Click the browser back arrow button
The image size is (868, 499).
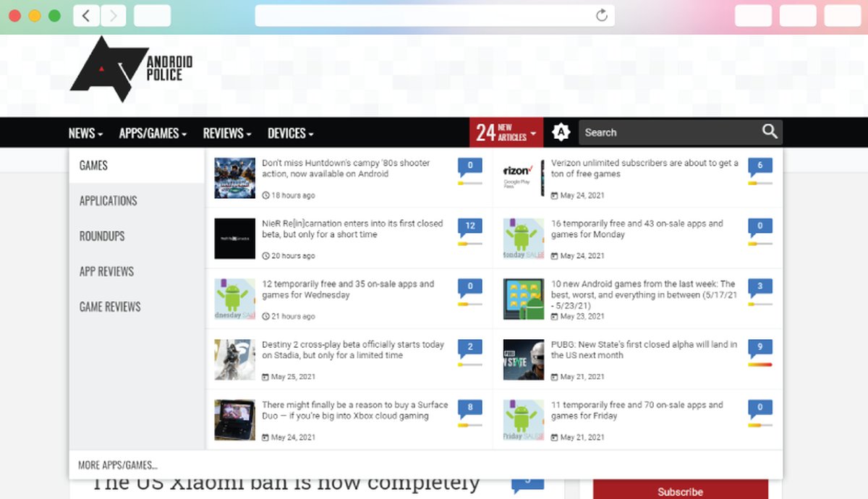click(86, 15)
